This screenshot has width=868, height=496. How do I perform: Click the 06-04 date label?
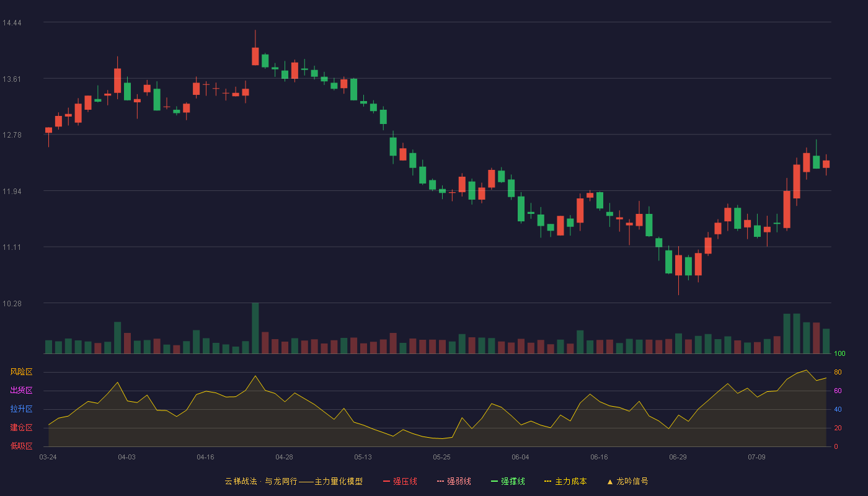[x=520, y=457]
